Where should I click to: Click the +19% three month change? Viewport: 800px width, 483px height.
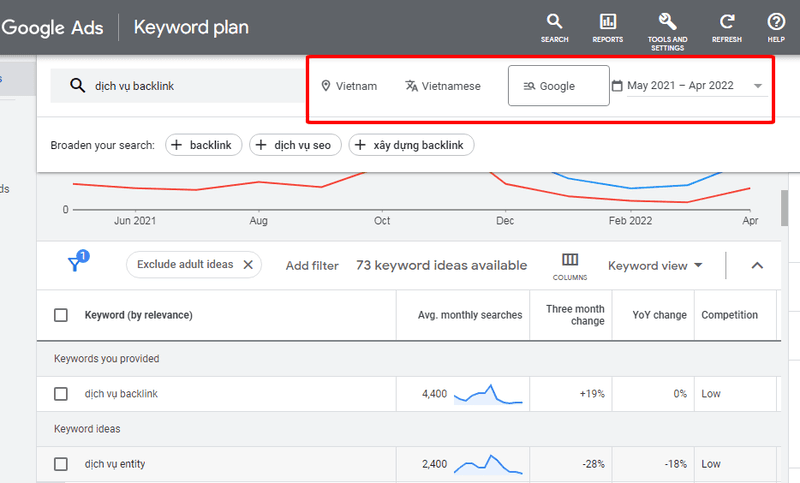(x=592, y=394)
